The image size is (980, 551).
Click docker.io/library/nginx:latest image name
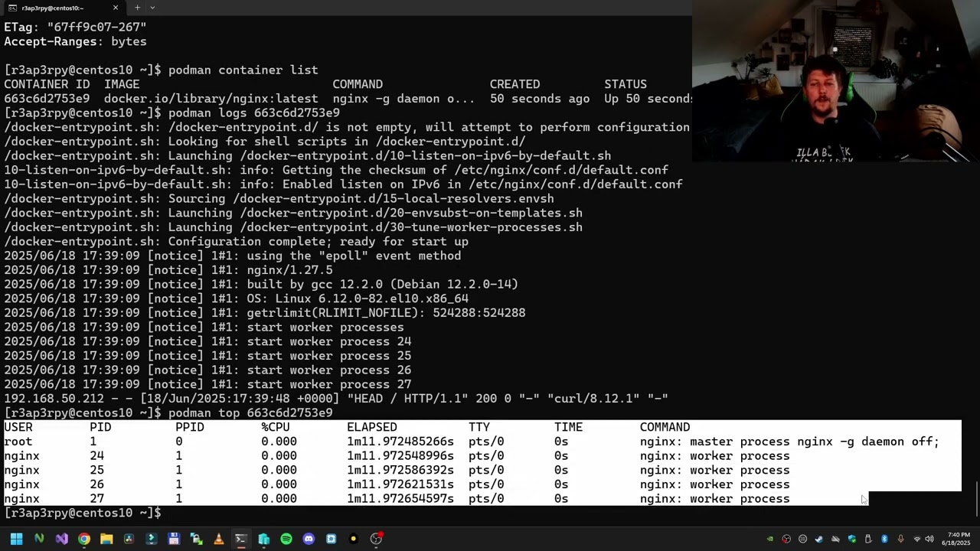(211, 99)
